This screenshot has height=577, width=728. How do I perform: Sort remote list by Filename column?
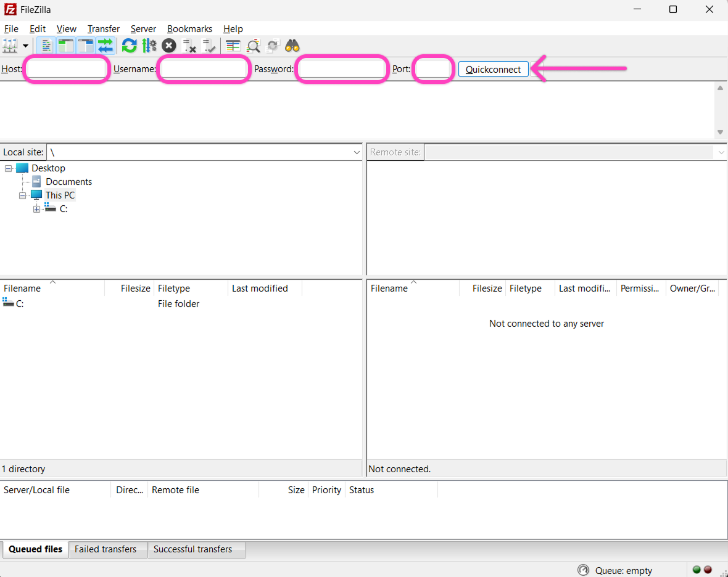[413, 288]
